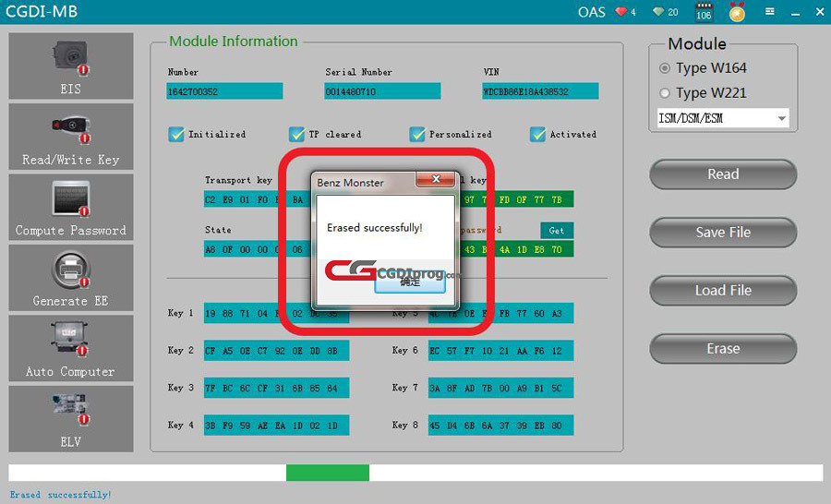
Task: Click the 'Erased successfully!' dialog message
Action: coord(375,228)
